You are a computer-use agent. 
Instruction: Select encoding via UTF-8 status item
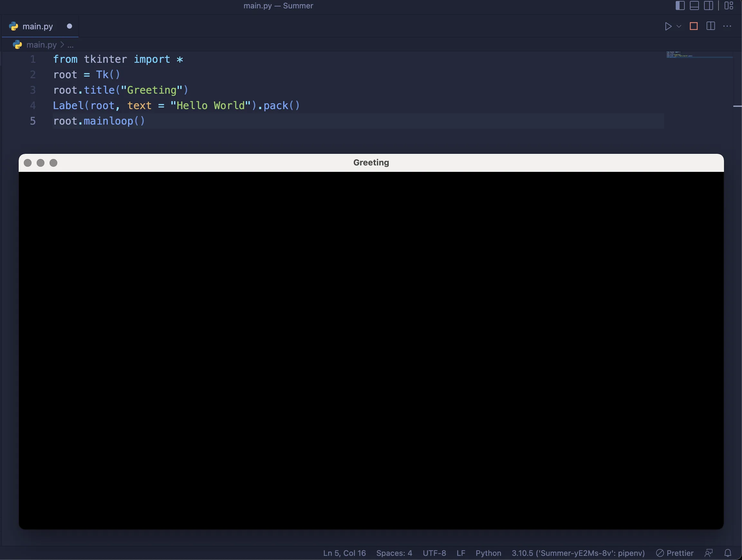tap(434, 553)
